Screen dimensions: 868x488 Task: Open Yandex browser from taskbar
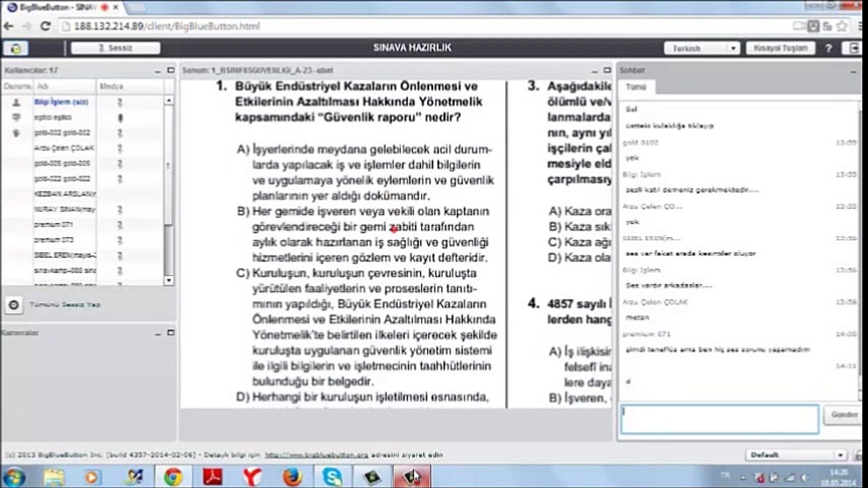[252, 477]
